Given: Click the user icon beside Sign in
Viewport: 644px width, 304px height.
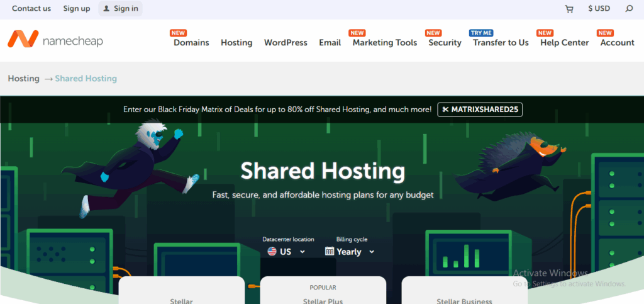Looking at the screenshot, I should [106, 9].
